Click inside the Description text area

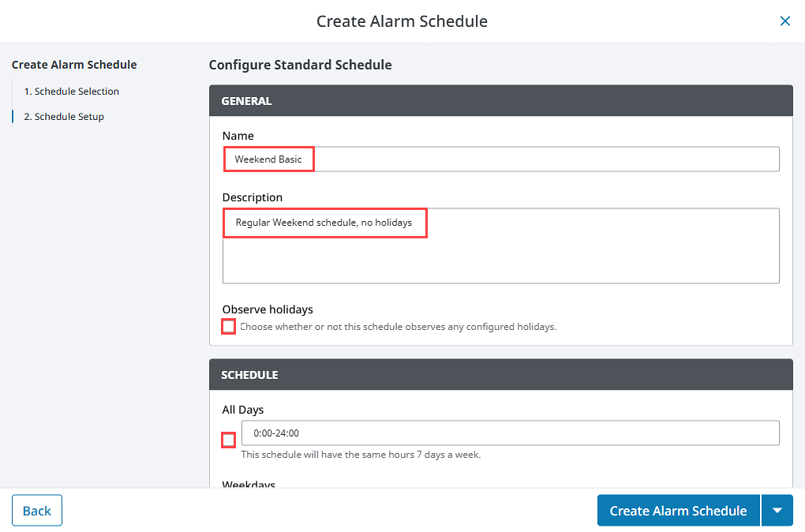(501, 245)
